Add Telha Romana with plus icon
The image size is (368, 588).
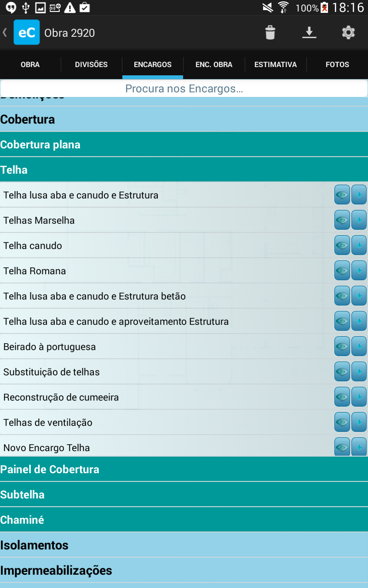tap(359, 271)
